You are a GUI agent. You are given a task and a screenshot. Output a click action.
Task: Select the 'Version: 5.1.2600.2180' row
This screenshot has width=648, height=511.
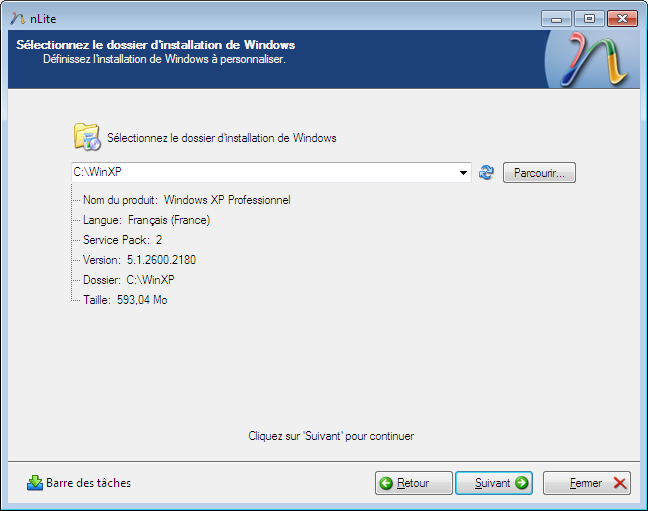140,260
